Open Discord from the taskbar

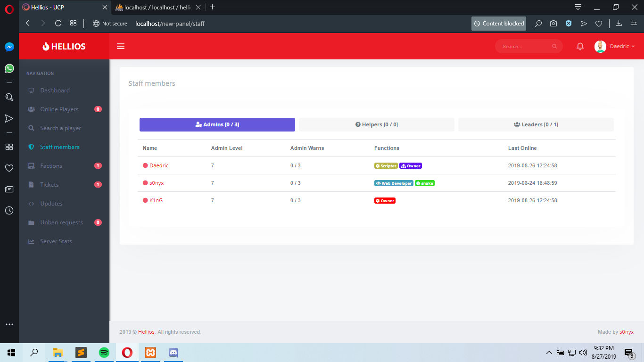pos(173,353)
